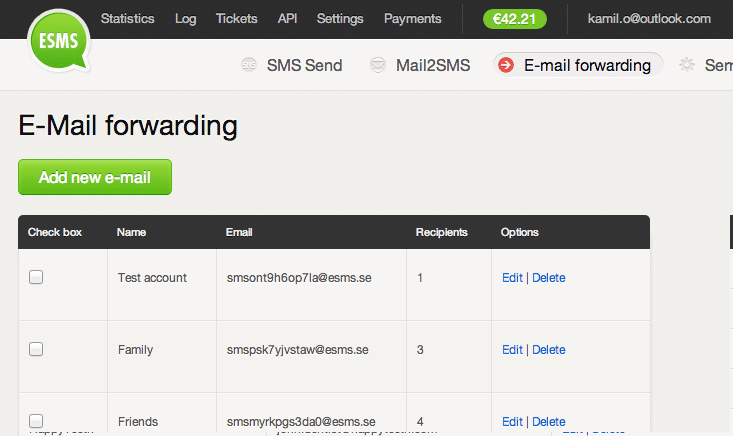
Task: Click the Mail2SMS envelope icon
Action: [x=378, y=65]
